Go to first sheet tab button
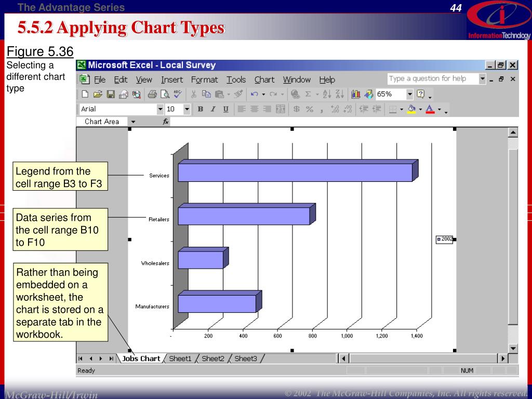Screen dimensions: 532x399 [x=81, y=358]
